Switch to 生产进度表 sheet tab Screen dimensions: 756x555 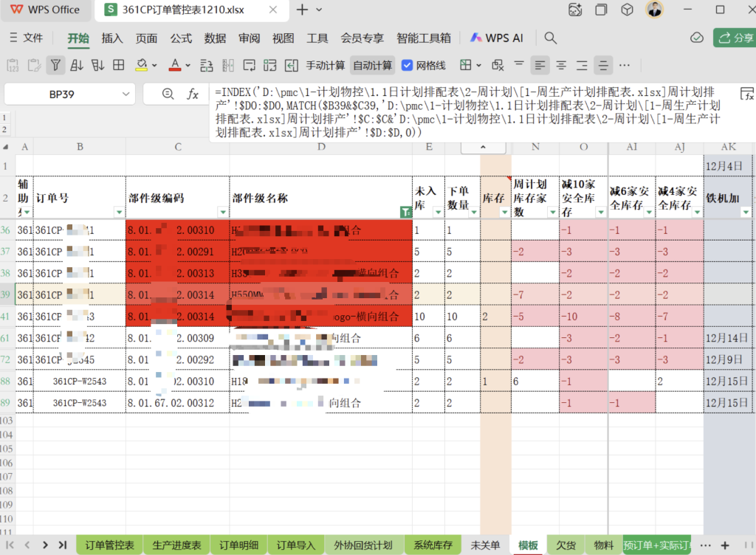pos(176,545)
